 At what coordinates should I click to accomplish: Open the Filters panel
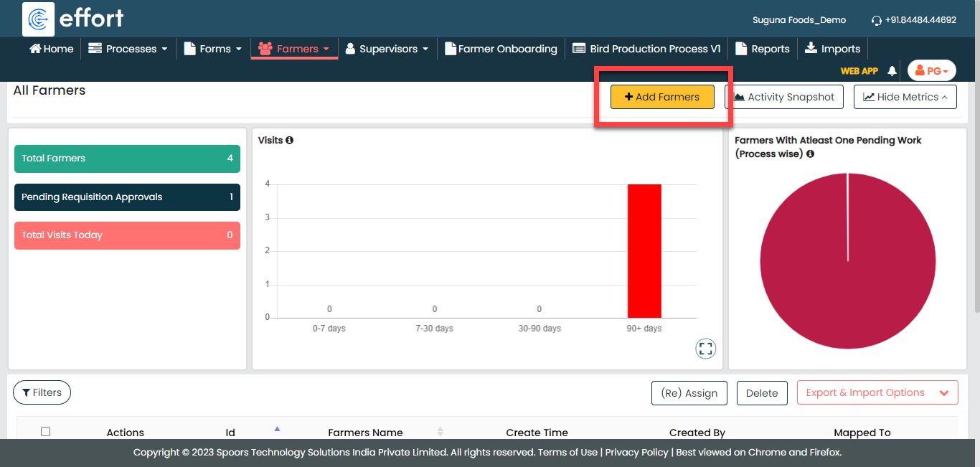point(42,392)
